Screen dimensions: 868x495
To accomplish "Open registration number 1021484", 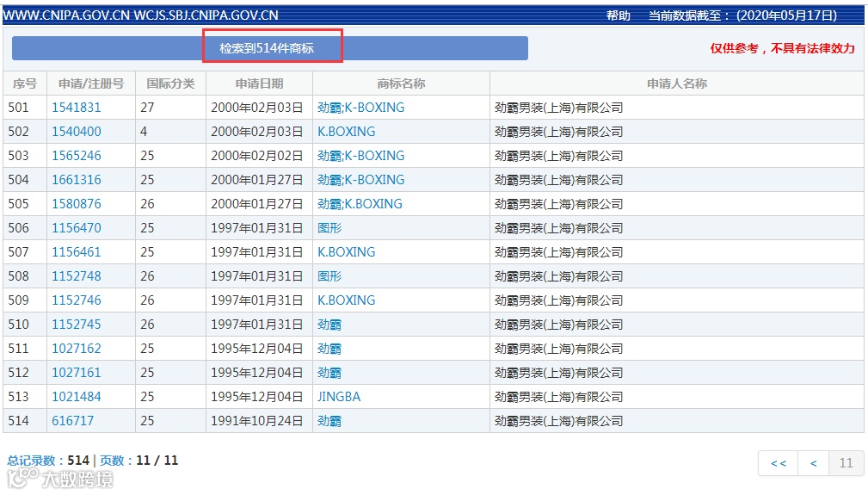I will tap(77, 397).
